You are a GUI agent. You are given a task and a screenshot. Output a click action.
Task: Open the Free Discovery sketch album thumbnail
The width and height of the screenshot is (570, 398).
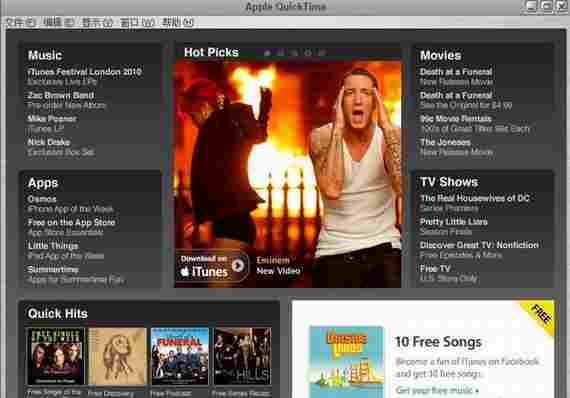coord(117,356)
